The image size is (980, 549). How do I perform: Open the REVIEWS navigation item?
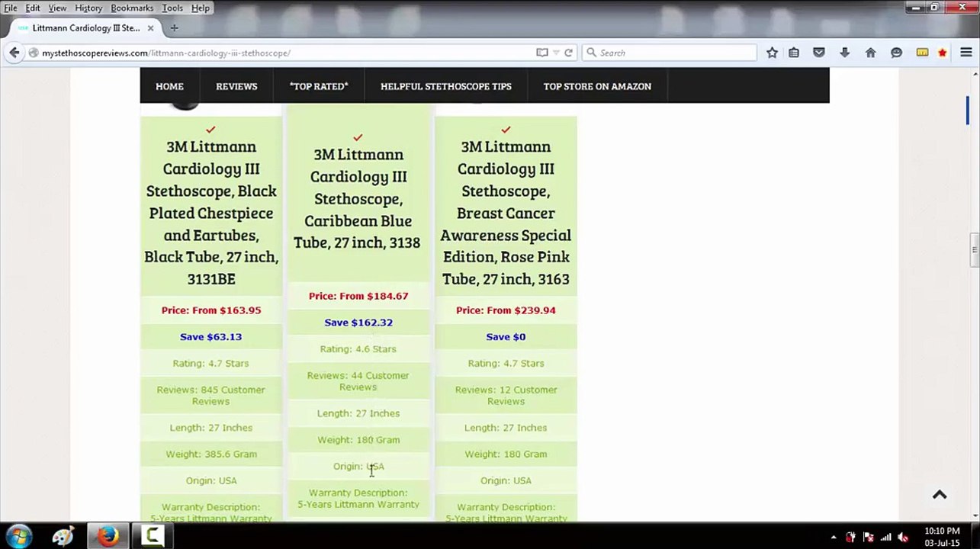coord(236,86)
